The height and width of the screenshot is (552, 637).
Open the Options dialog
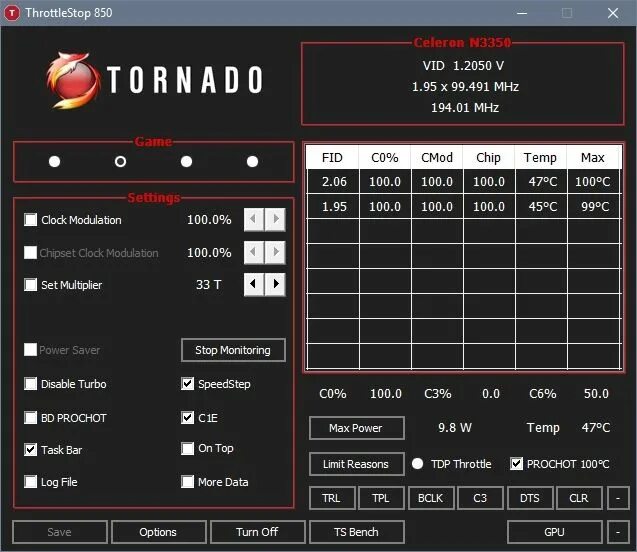pos(158,532)
